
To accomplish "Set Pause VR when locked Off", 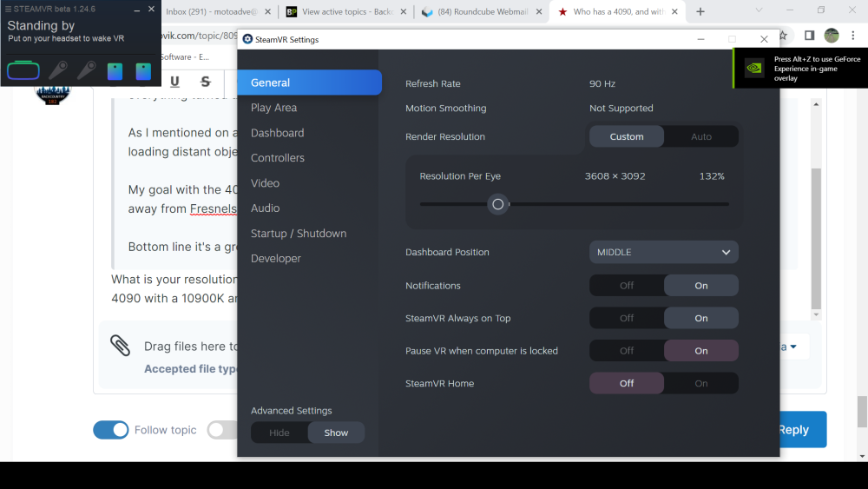I will pyautogui.click(x=627, y=351).
